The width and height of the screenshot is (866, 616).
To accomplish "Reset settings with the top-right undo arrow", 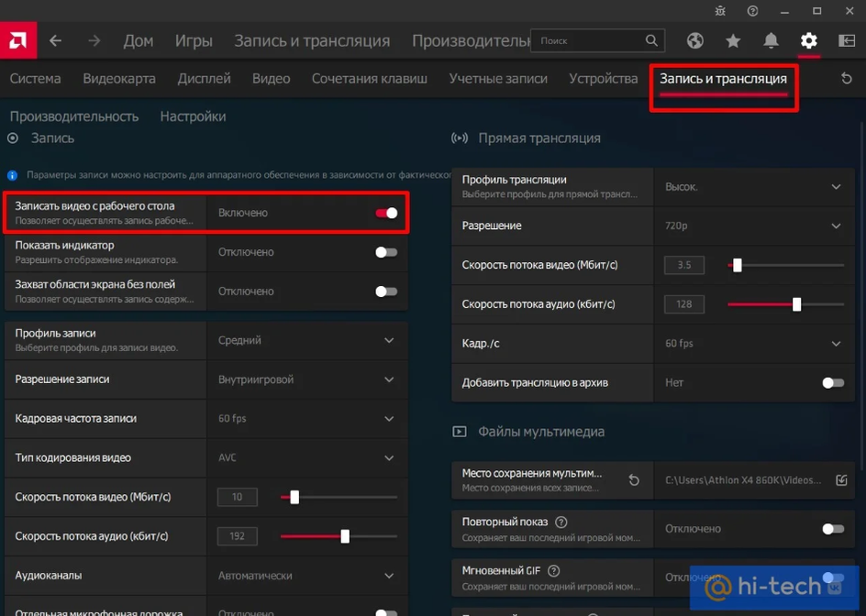I will click(x=846, y=79).
